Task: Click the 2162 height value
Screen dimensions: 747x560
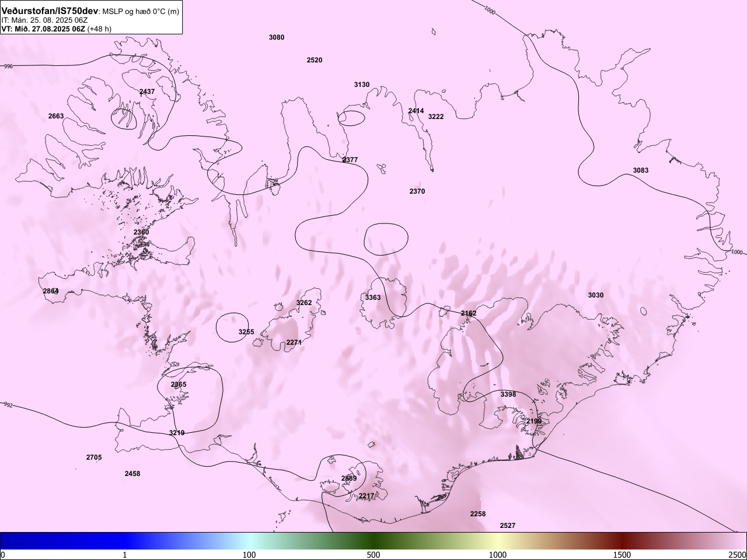Action: tap(469, 313)
